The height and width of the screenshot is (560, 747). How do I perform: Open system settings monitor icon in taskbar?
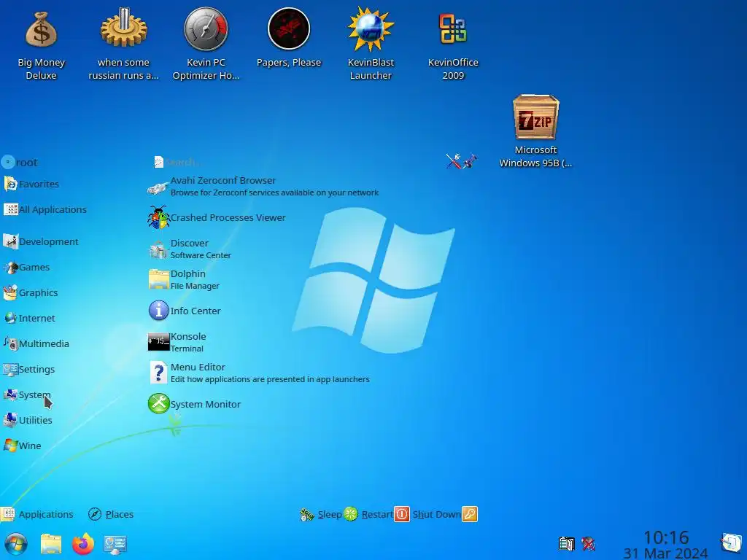(115, 545)
